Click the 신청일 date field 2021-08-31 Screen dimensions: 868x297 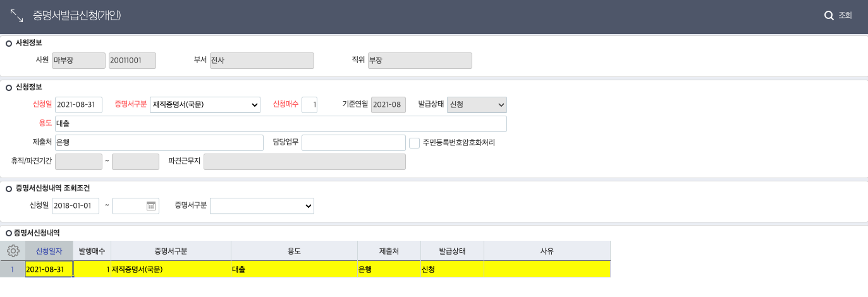pyautogui.click(x=78, y=104)
